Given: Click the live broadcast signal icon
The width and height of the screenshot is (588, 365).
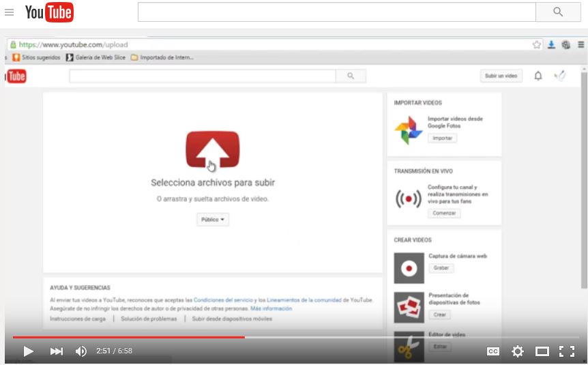Looking at the screenshot, I should 409,199.
